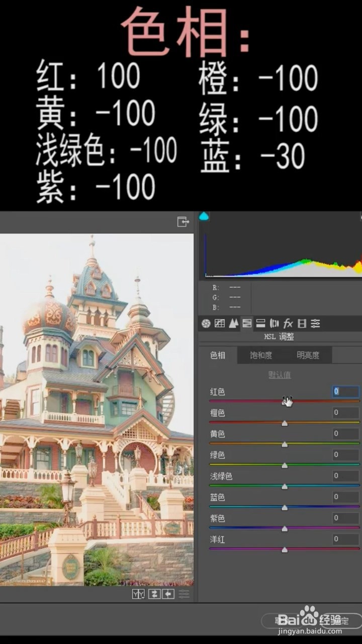Click the 红色 label text
The width and height of the screenshot is (362, 644).
[217, 392]
